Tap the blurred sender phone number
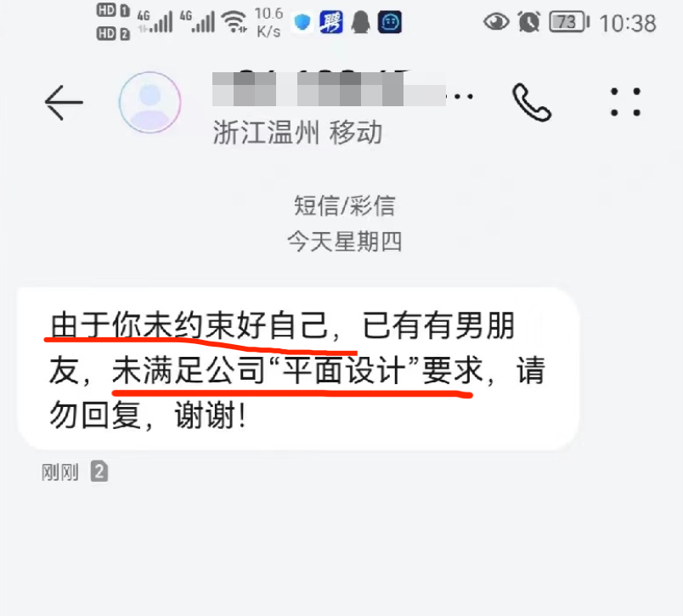The image size is (683, 616). 329,90
